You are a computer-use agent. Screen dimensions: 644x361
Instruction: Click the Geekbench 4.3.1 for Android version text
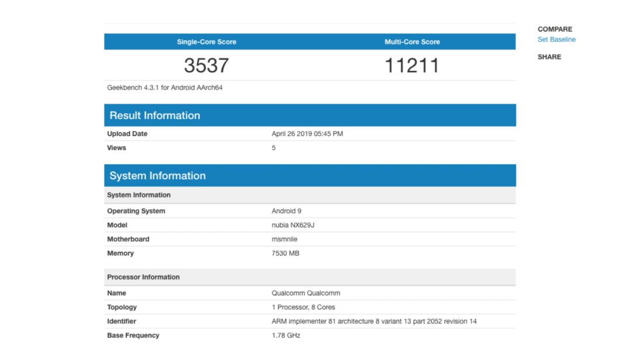[x=165, y=88]
